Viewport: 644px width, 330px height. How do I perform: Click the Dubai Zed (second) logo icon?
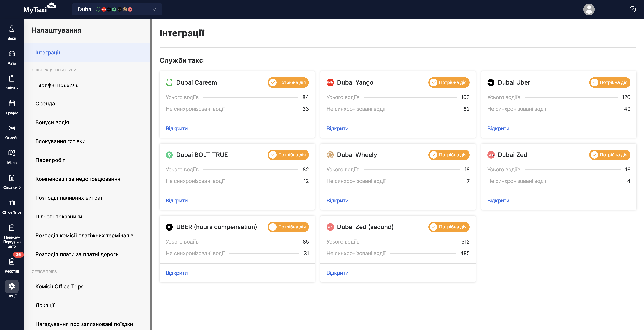point(330,227)
